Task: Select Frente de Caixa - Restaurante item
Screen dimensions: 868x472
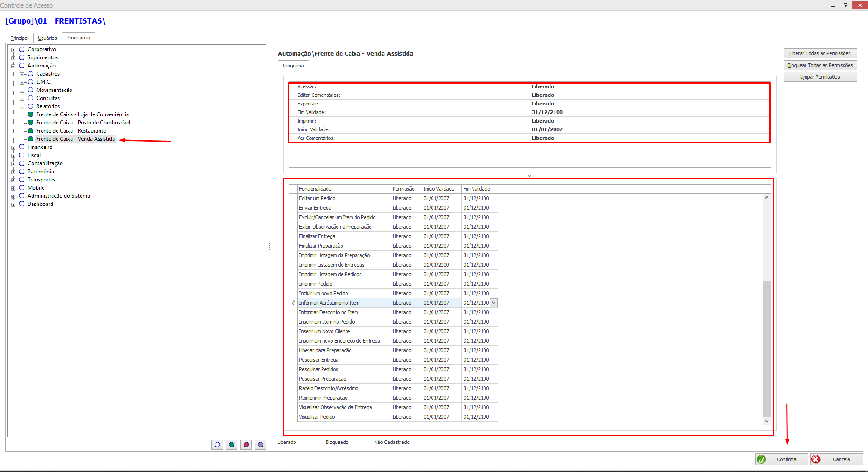Action: pyautogui.click(x=71, y=131)
